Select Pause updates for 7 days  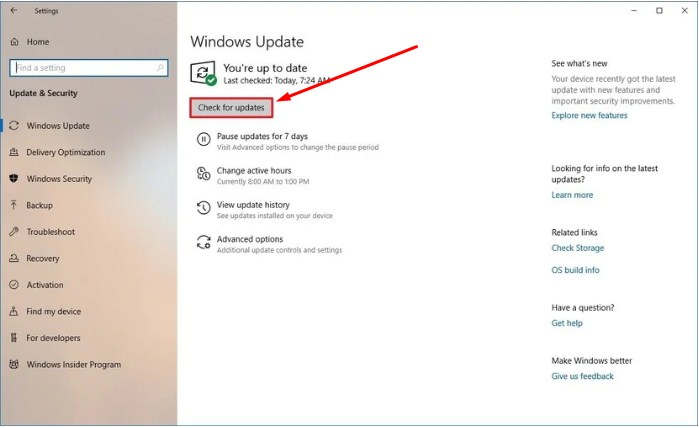click(x=262, y=136)
